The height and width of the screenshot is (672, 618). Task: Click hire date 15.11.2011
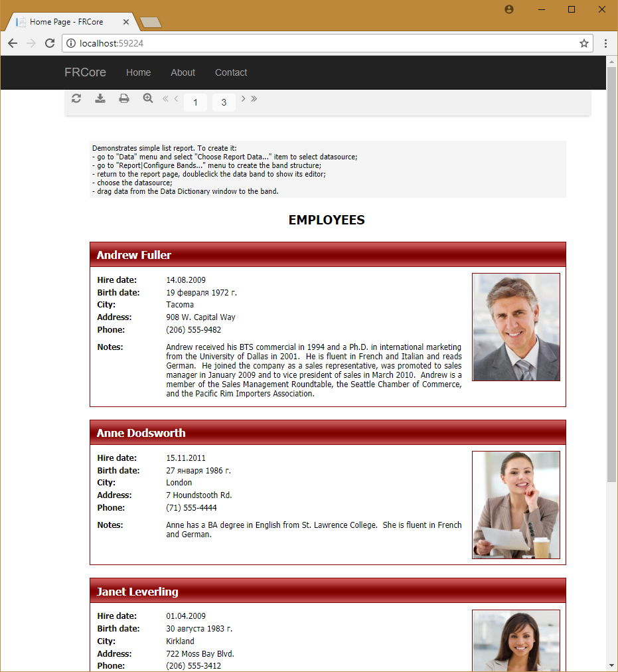[x=186, y=458]
